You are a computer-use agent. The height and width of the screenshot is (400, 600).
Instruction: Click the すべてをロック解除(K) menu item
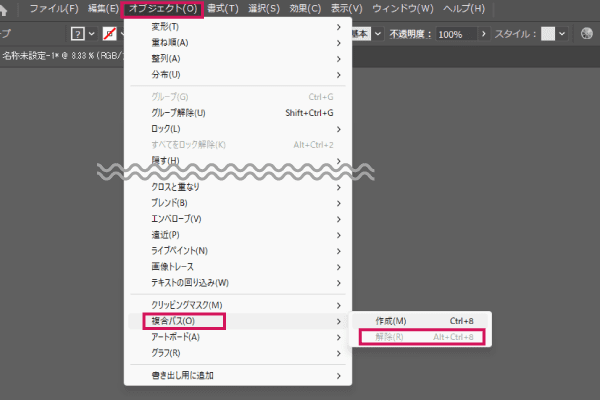[x=238, y=145]
